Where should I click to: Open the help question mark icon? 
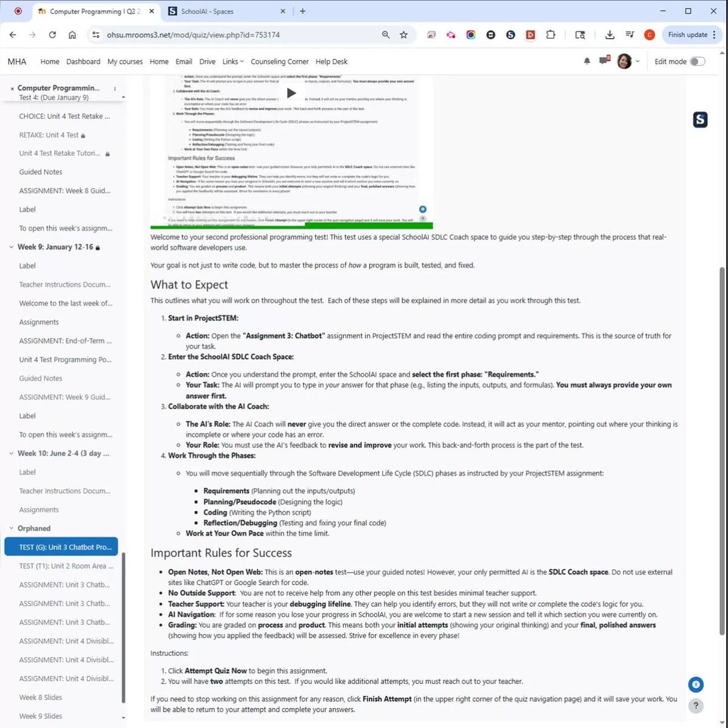(695, 706)
